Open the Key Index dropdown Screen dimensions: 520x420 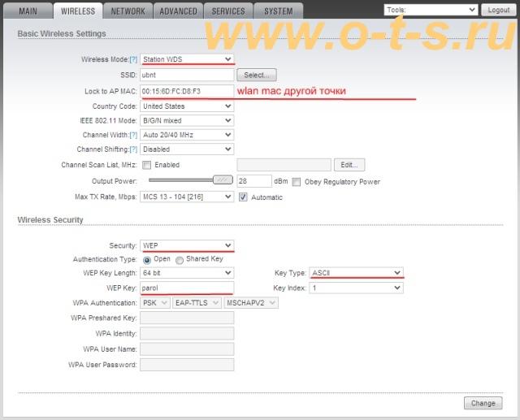[x=357, y=288]
